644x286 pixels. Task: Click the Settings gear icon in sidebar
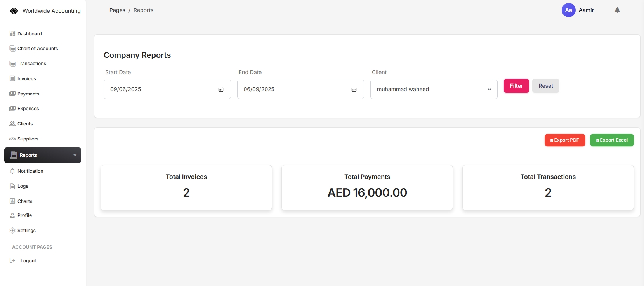pyautogui.click(x=12, y=231)
